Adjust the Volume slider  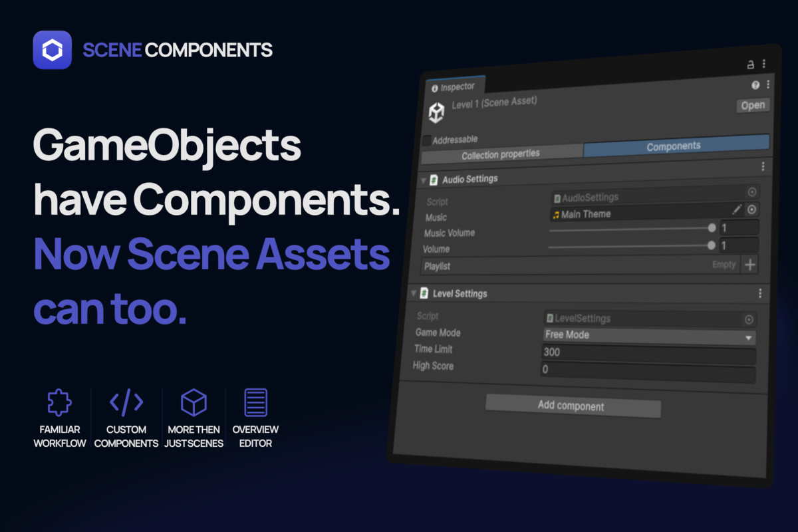tap(632, 246)
